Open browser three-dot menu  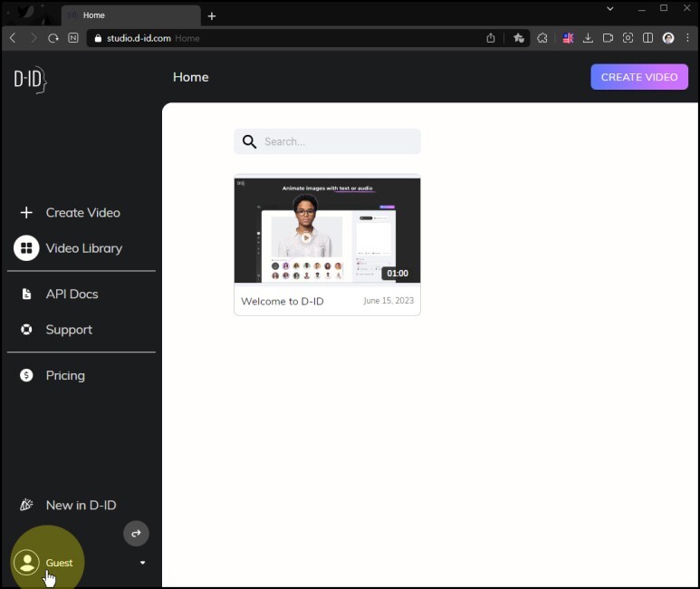[x=687, y=38]
